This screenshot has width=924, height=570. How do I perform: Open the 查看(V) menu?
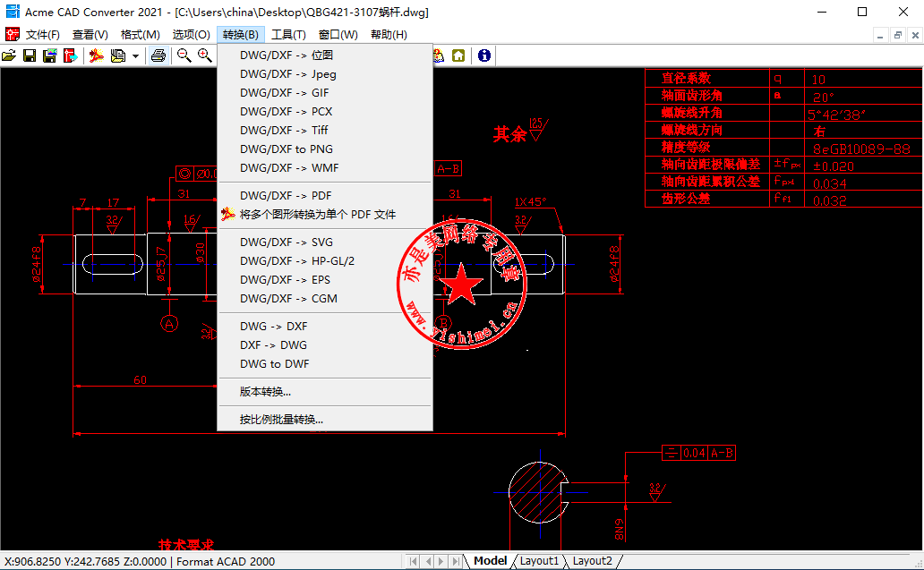coord(90,35)
